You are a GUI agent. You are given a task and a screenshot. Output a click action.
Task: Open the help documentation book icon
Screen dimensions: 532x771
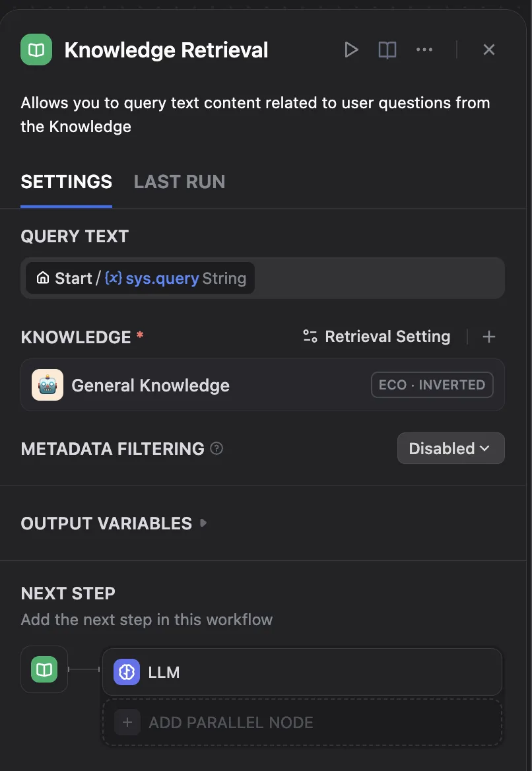[x=387, y=50]
